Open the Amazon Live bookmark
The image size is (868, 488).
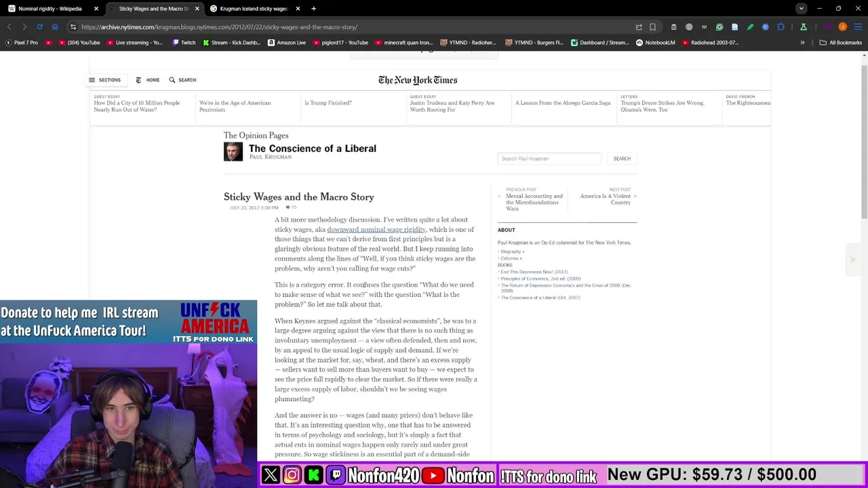pos(286,43)
